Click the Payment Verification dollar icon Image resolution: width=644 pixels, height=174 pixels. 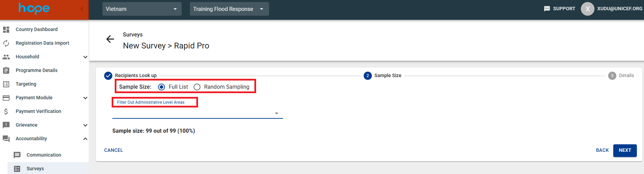tap(6, 112)
